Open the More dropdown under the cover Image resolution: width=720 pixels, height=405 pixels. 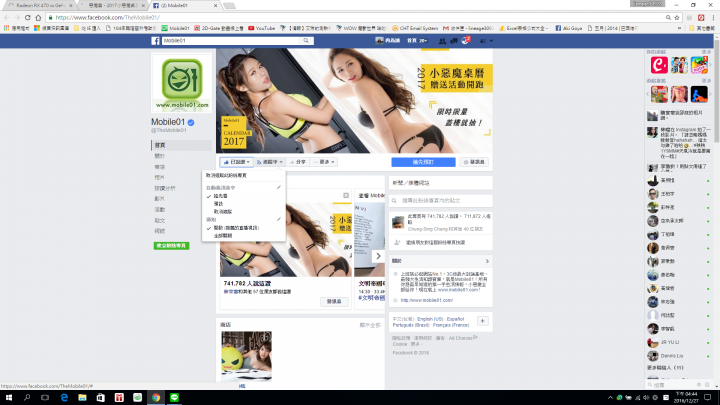324,162
